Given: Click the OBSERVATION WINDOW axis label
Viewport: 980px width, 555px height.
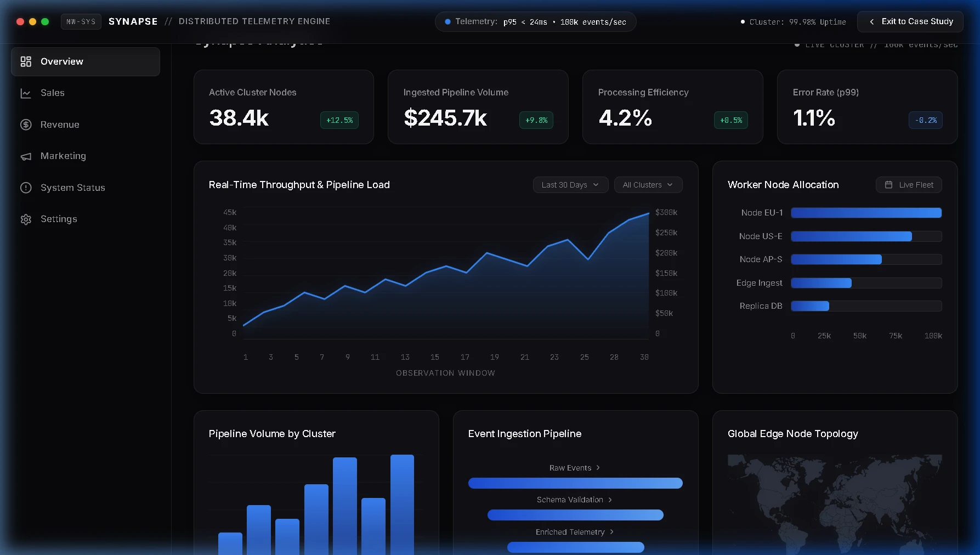Looking at the screenshot, I should (x=445, y=373).
